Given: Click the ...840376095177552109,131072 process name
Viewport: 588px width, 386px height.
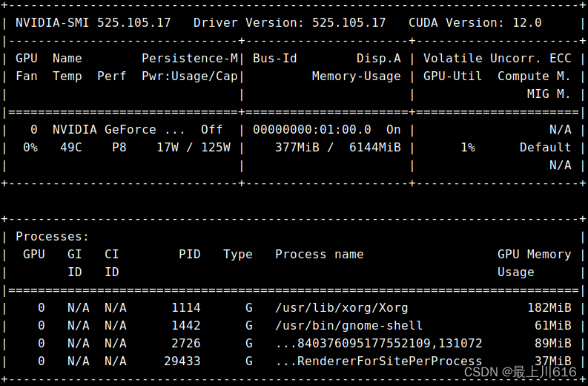Looking at the screenshot, I should [x=379, y=344].
